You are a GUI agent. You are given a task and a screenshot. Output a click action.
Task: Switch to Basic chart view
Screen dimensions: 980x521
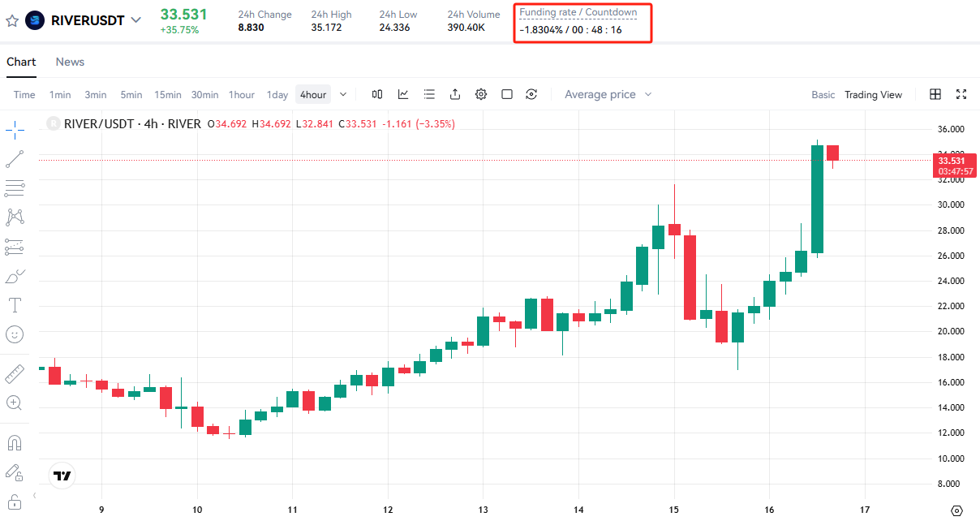(823, 95)
